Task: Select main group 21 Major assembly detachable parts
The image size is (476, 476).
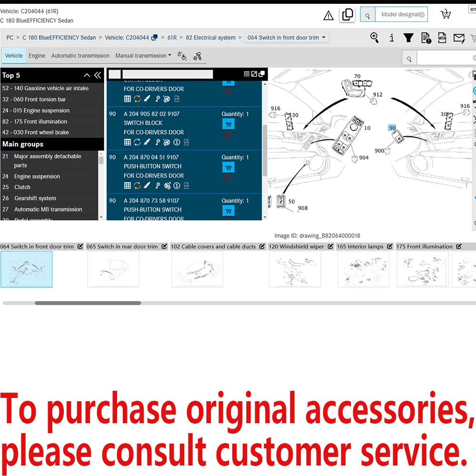Action: (x=49, y=160)
